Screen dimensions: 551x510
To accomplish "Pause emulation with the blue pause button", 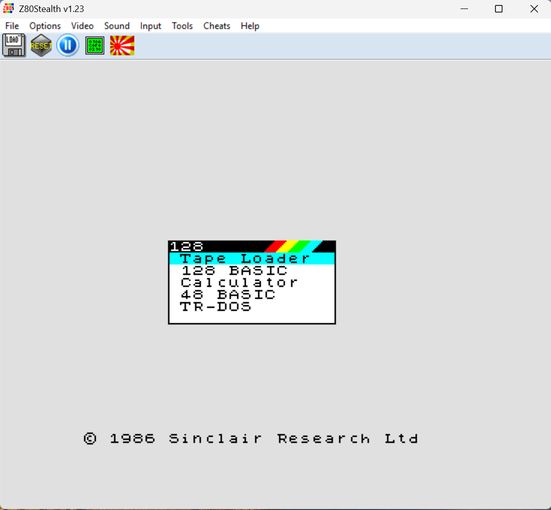I will point(68,45).
